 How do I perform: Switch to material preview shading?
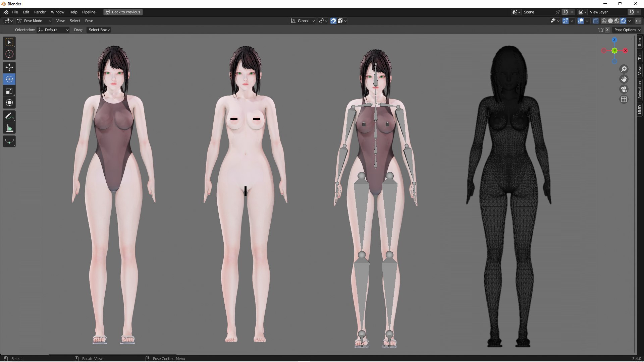coord(617,21)
